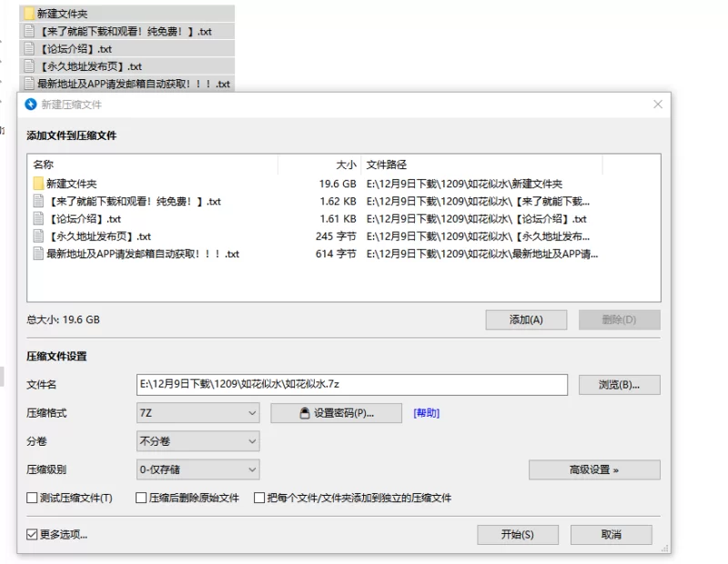Click 【永久地址发布页】.txt icon in background explorer
Viewport: 728px width, 564px height.
pos(29,66)
